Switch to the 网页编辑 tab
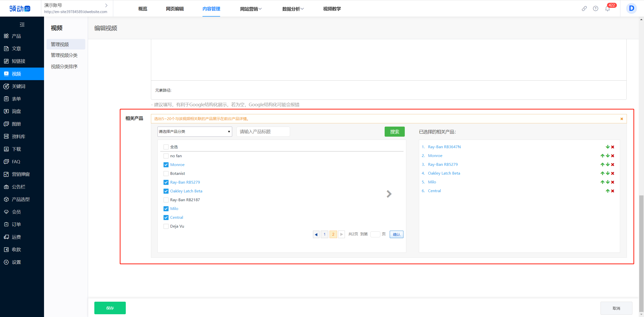The width and height of the screenshot is (644, 317). 175,9
